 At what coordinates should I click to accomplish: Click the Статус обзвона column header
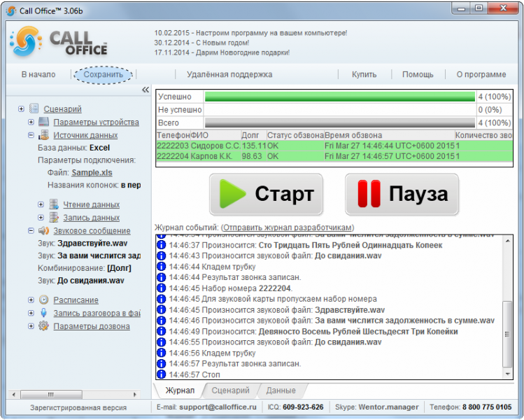point(295,135)
